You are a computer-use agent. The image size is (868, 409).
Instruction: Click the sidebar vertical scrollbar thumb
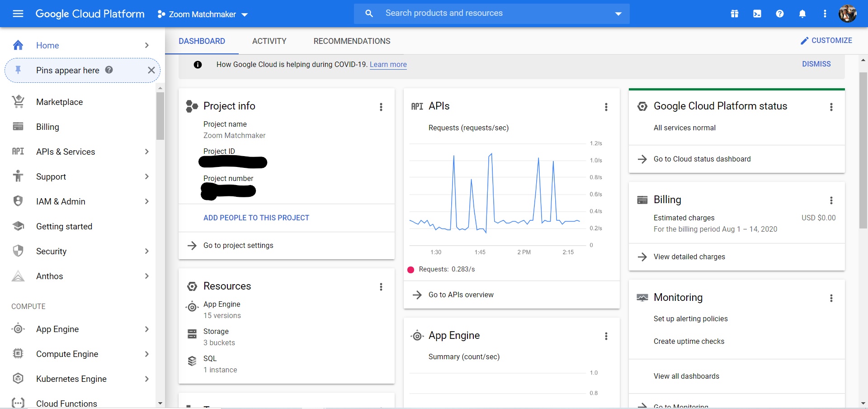160,116
